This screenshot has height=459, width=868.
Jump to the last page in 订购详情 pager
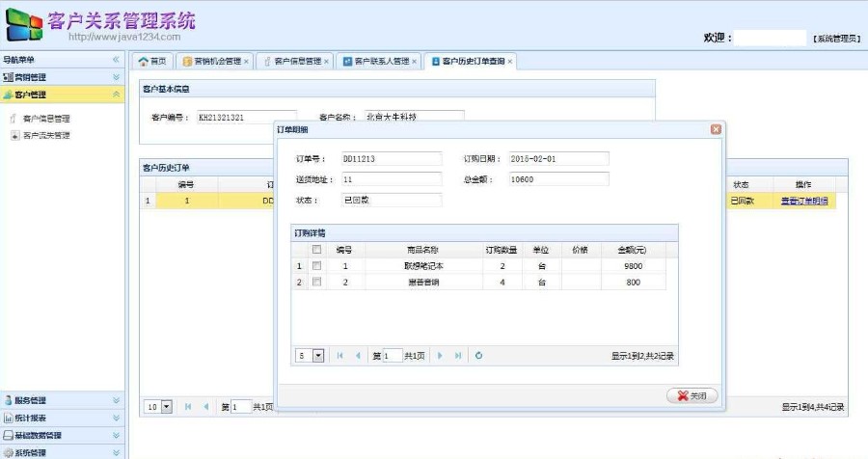[458, 356]
